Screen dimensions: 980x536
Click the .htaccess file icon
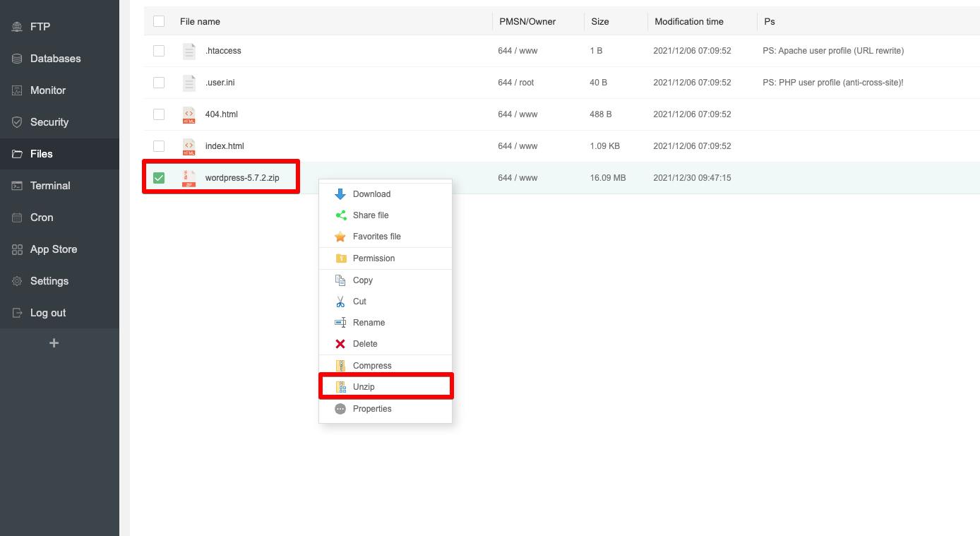click(x=189, y=51)
